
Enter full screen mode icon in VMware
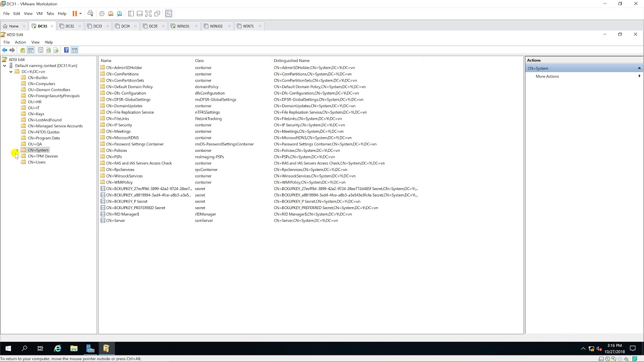[148, 14]
